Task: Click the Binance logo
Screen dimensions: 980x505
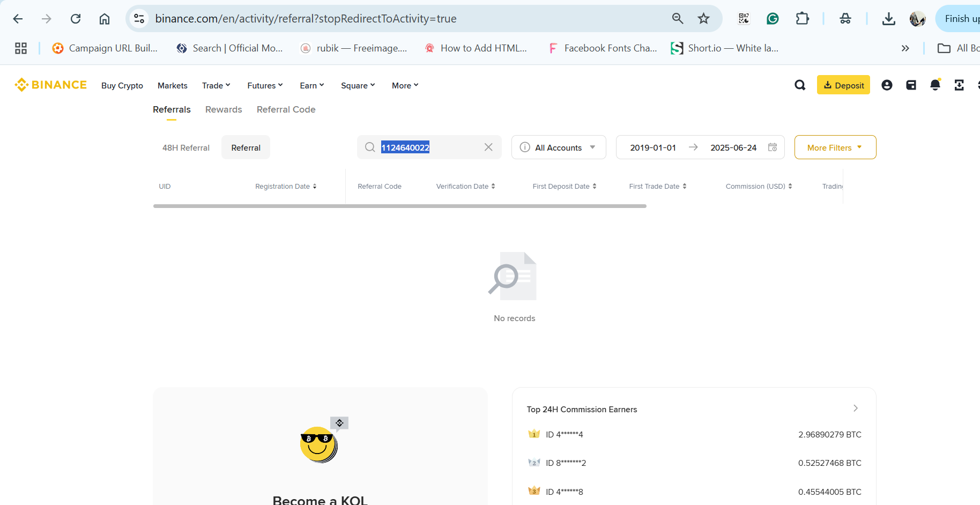Action: pyautogui.click(x=50, y=85)
